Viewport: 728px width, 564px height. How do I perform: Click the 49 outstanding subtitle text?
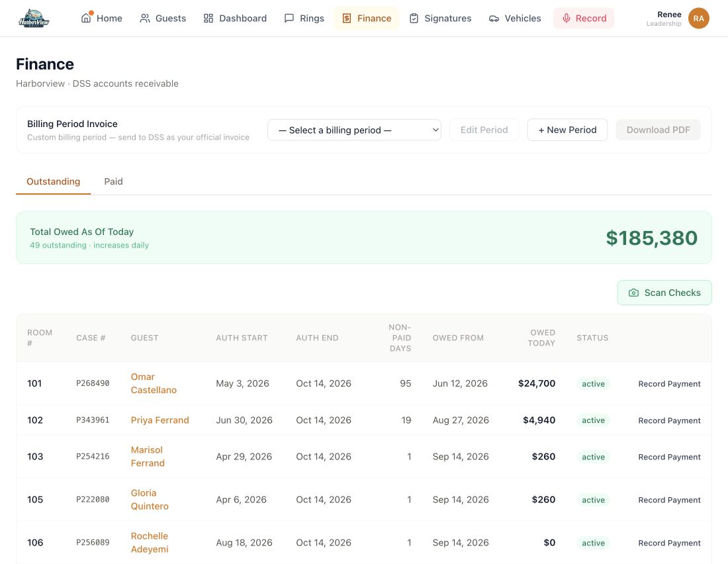pos(89,246)
